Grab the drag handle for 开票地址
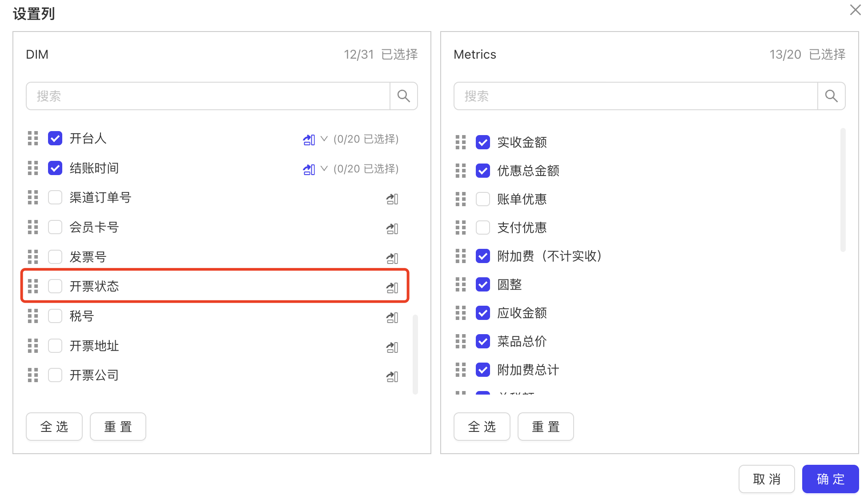 click(x=33, y=346)
